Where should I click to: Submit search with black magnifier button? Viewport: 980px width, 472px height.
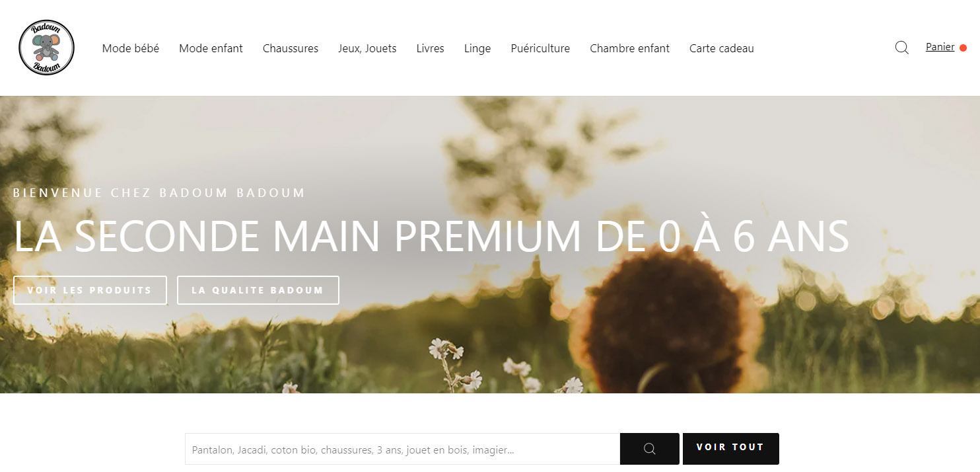(649, 449)
